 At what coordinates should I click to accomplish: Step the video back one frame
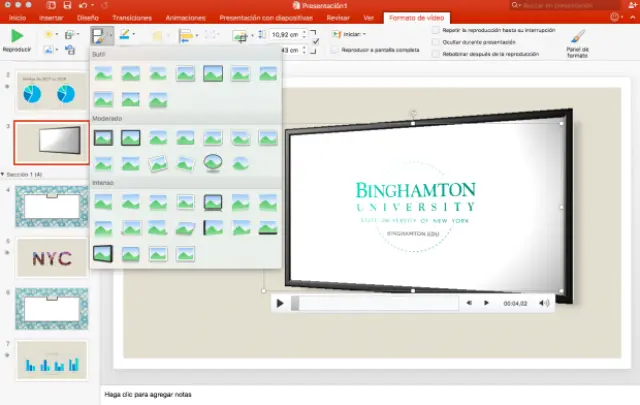[x=468, y=302]
